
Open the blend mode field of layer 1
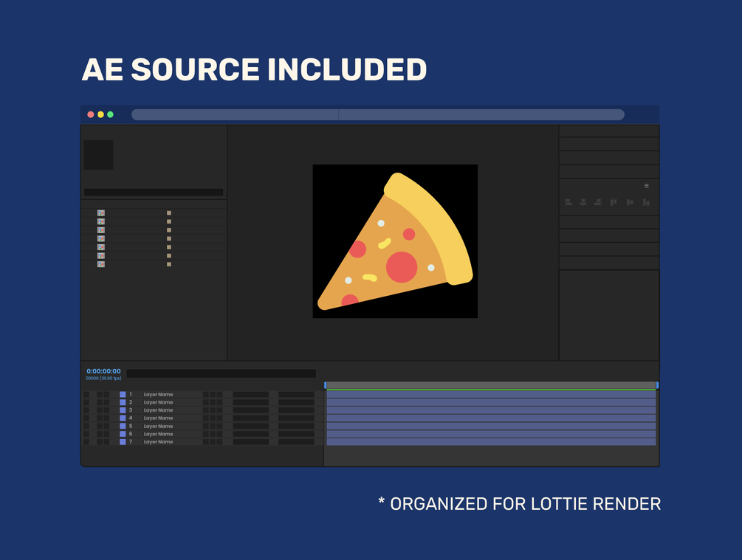[x=251, y=395]
